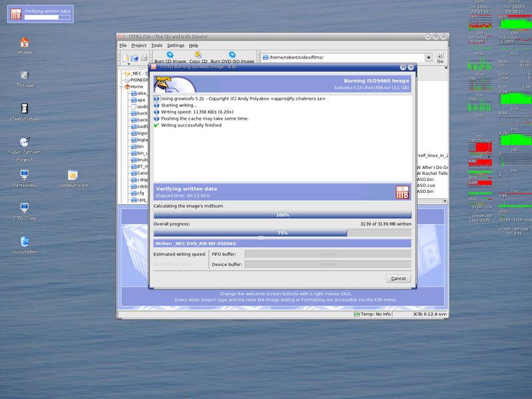
Task: Click the Burn DVD ISO Image toolbar button
Action: pos(232,57)
